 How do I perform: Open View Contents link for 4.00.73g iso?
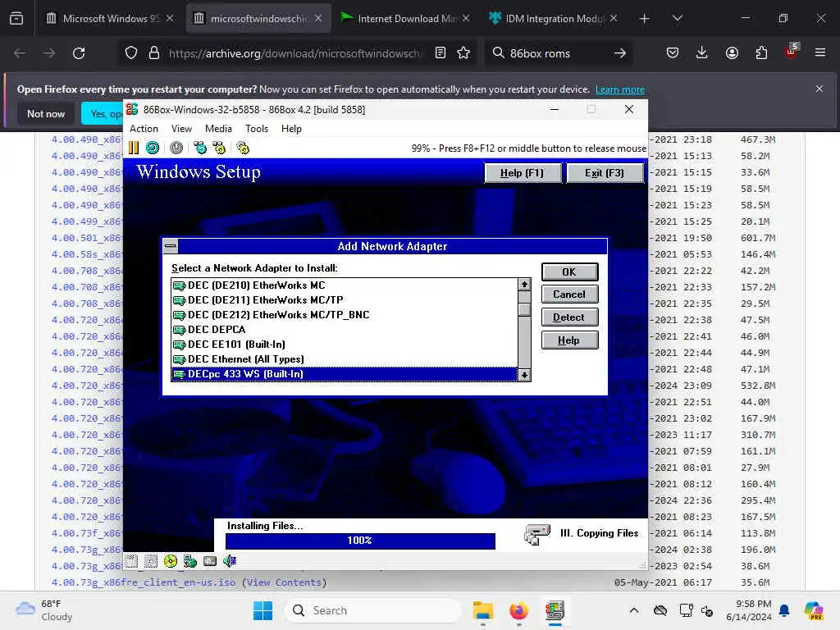(x=283, y=582)
